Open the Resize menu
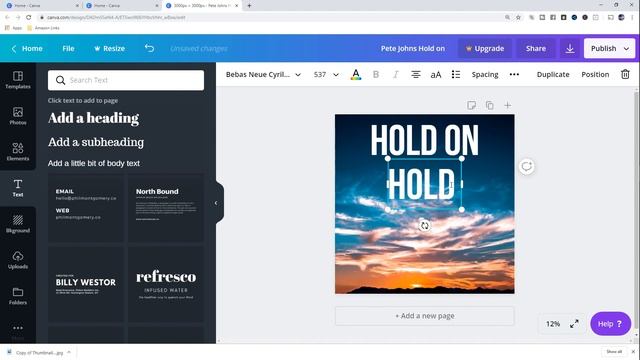Viewport: 640px width, 360px height. pos(109,49)
